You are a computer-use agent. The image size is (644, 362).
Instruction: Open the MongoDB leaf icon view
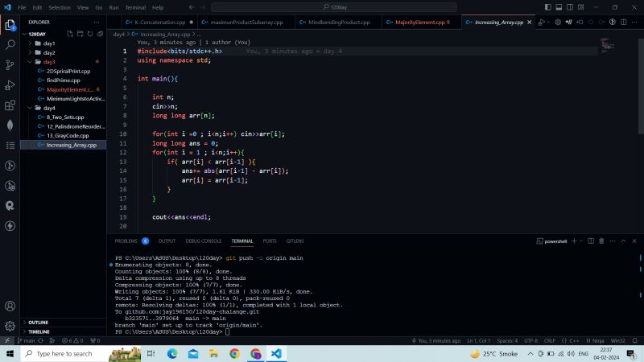(x=10, y=125)
